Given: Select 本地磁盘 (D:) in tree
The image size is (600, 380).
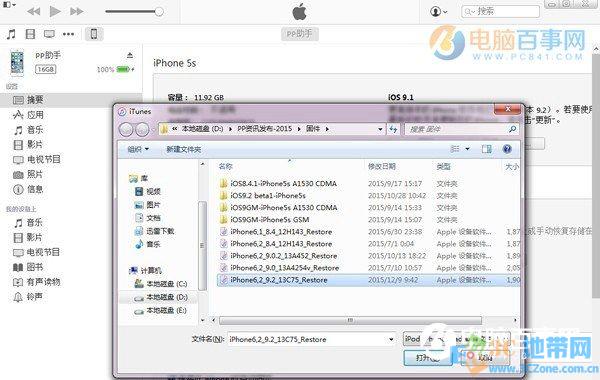Looking at the screenshot, I should click(161, 297).
